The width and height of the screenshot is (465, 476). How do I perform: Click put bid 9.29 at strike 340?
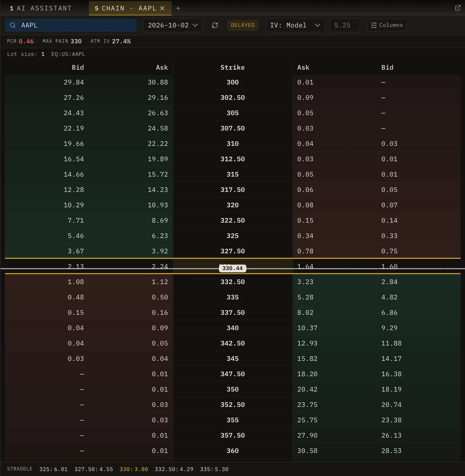click(x=389, y=328)
